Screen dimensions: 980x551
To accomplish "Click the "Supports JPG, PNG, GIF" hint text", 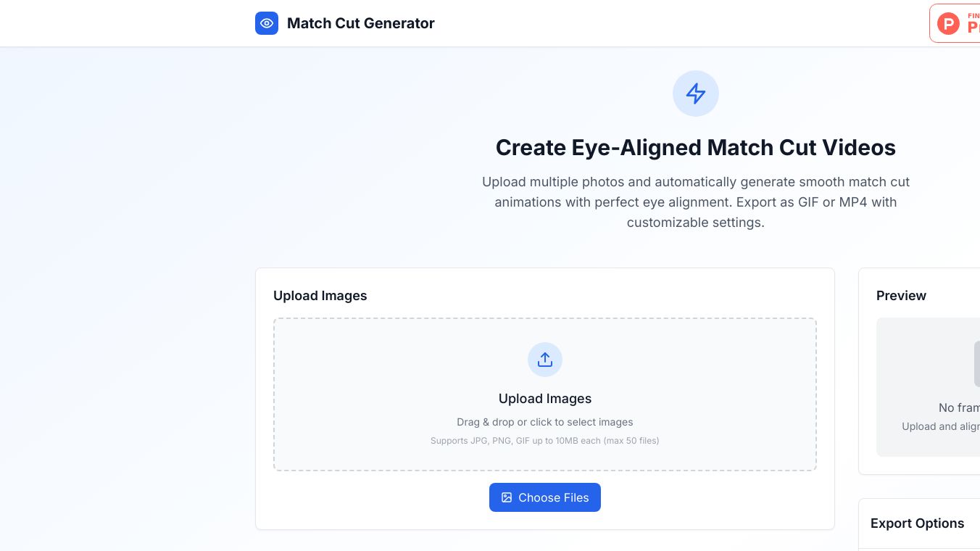I will click(x=545, y=441).
